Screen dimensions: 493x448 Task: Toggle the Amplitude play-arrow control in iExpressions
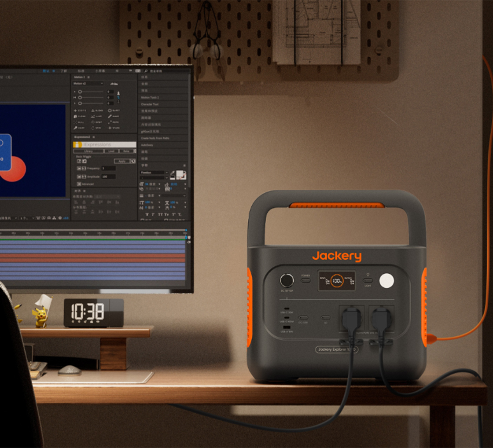79,176
